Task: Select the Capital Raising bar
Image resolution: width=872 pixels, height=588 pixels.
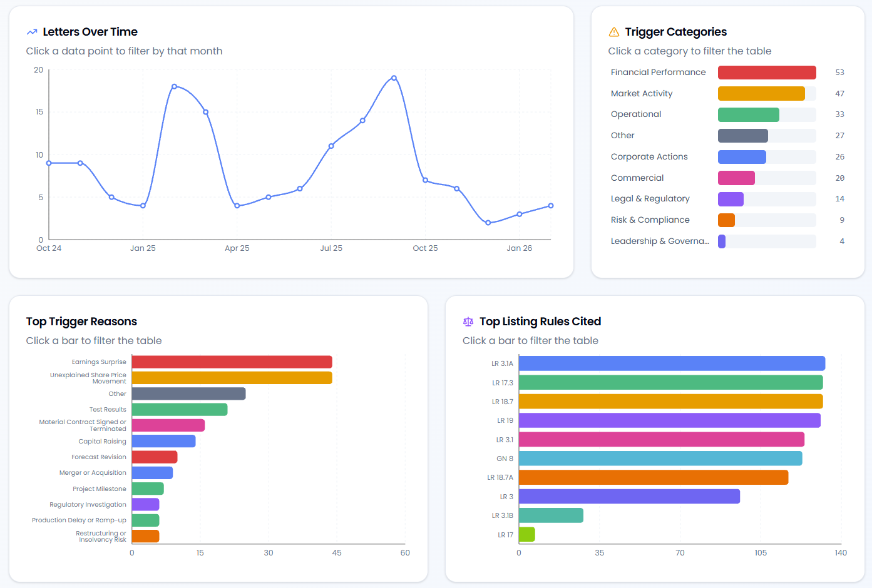Action: (x=163, y=441)
